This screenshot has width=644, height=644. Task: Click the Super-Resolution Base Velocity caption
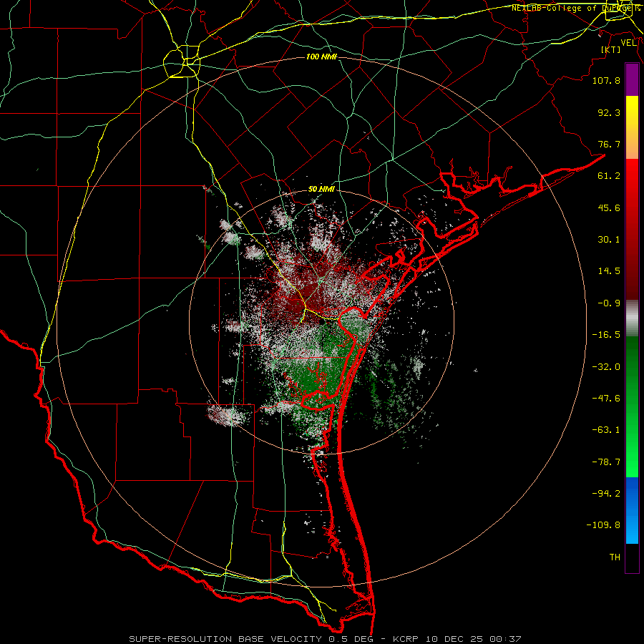tap(326, 639)
